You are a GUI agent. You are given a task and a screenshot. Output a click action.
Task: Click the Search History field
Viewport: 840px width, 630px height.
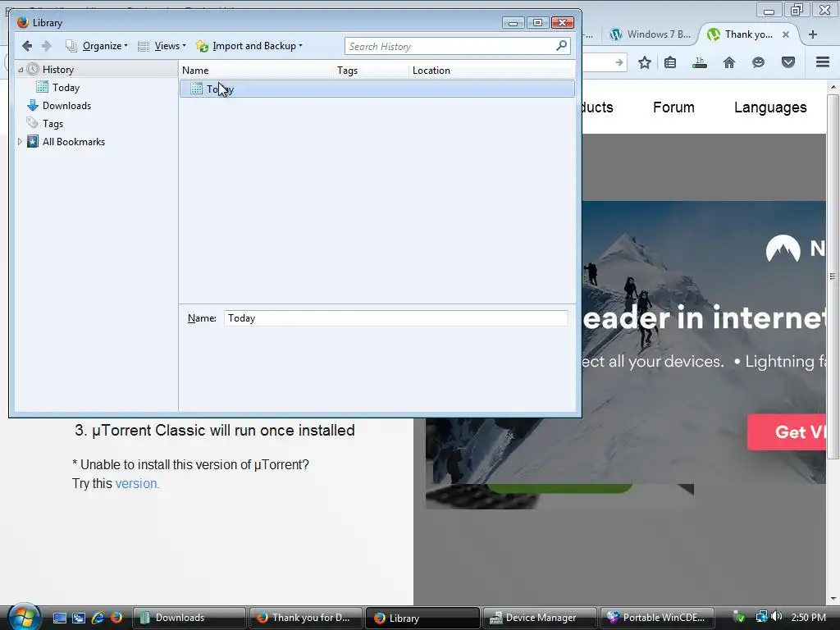click(x=450, y=47)
